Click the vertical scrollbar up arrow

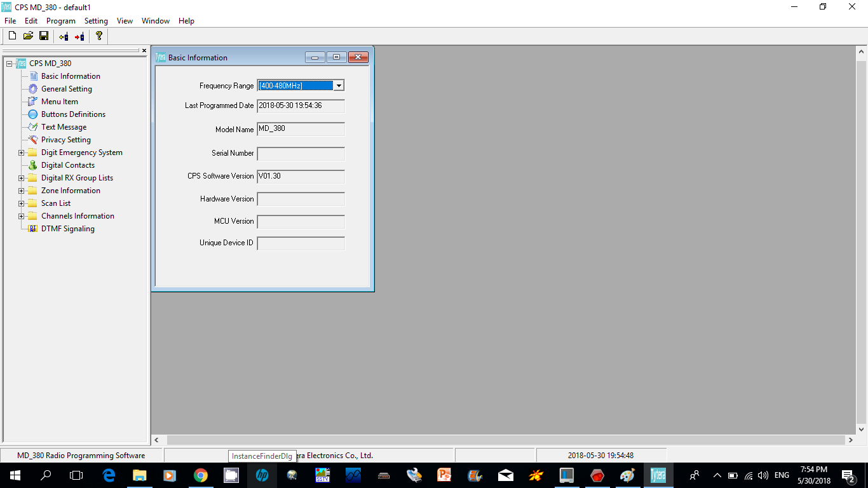[x=862, y=51]
